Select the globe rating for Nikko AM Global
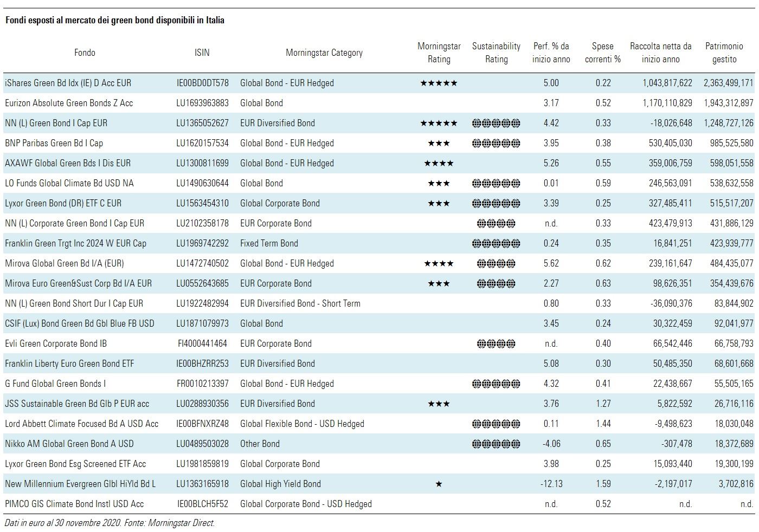 coord(496,444)
